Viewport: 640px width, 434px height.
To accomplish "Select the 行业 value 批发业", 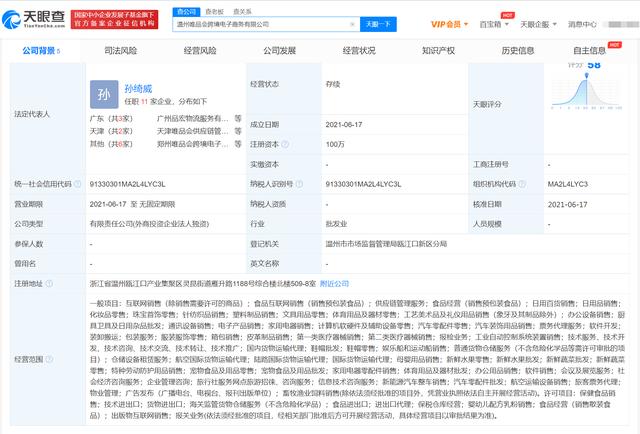I will (336, 224).
